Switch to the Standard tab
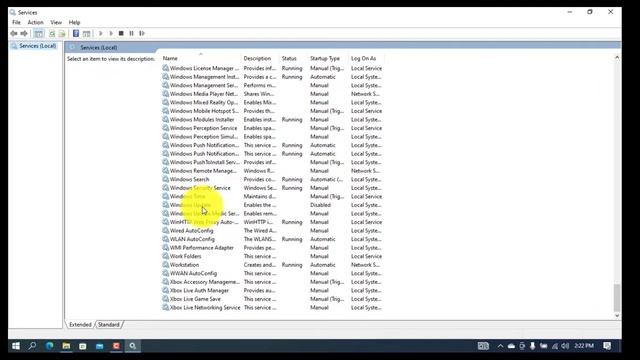 point(109,324)
